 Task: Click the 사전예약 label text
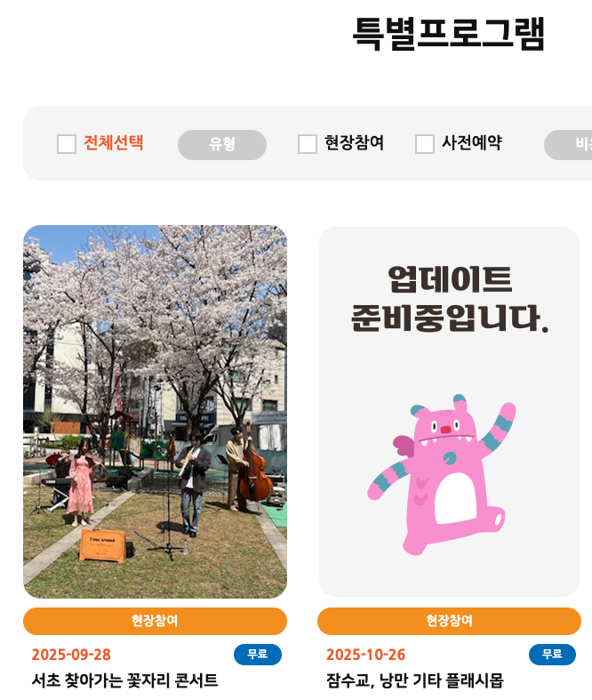(x=472, y=143)
